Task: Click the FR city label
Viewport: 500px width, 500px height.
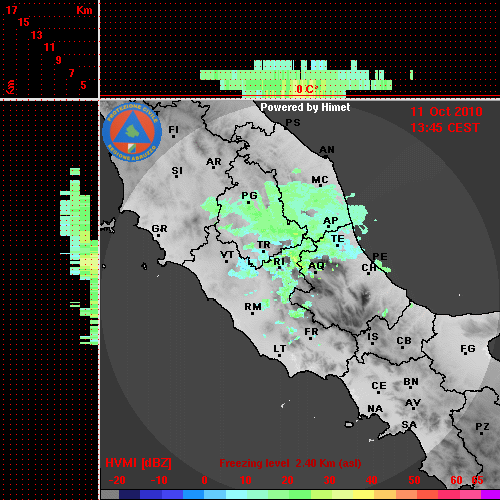Action: [x=311, y=332]
